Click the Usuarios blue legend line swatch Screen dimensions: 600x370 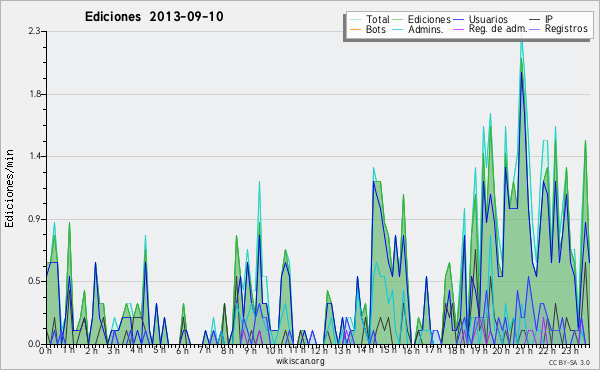point(458,19)
